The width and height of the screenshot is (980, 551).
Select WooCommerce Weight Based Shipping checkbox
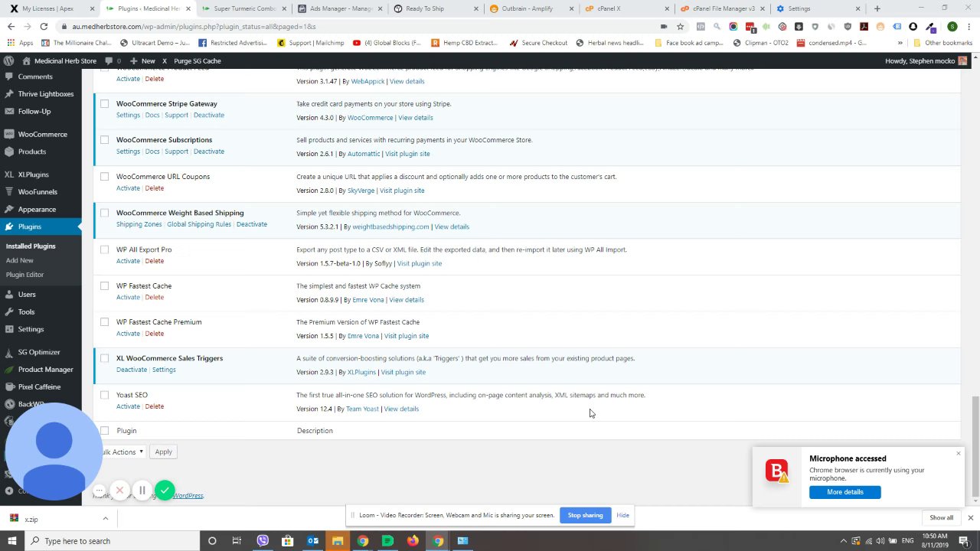tap(105, 213)
